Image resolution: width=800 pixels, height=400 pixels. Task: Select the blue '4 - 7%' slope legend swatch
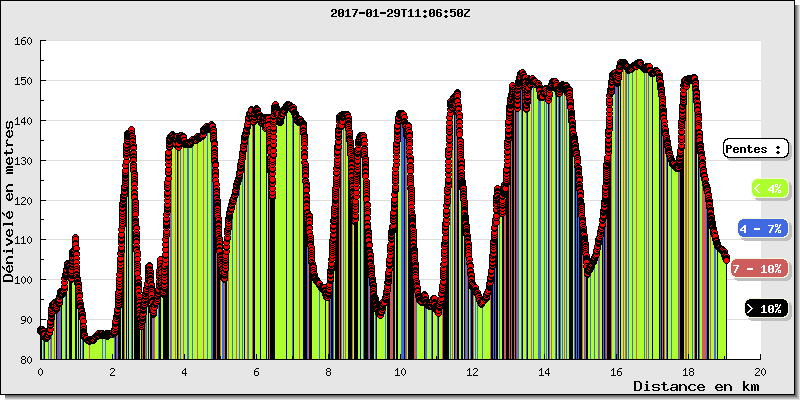tap(763, 229)
